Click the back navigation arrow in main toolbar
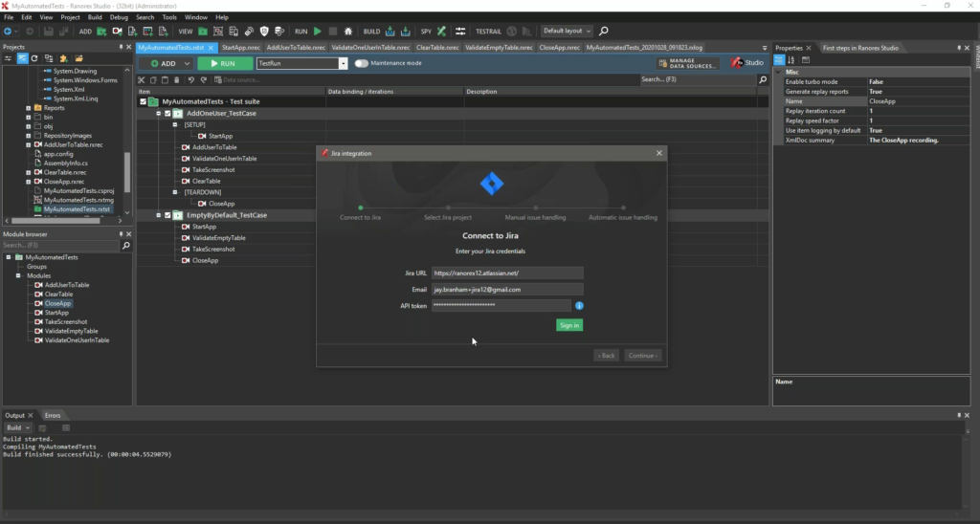 pos(8,31)
